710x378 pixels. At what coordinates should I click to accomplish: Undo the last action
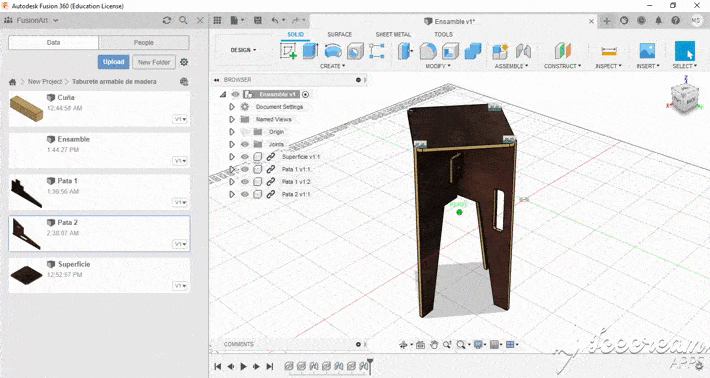275,20
